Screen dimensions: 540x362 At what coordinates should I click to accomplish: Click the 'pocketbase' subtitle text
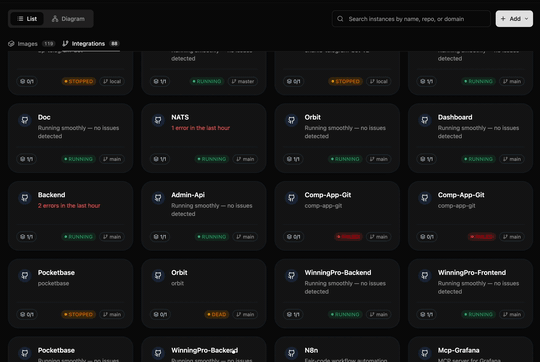pos(53,283)
